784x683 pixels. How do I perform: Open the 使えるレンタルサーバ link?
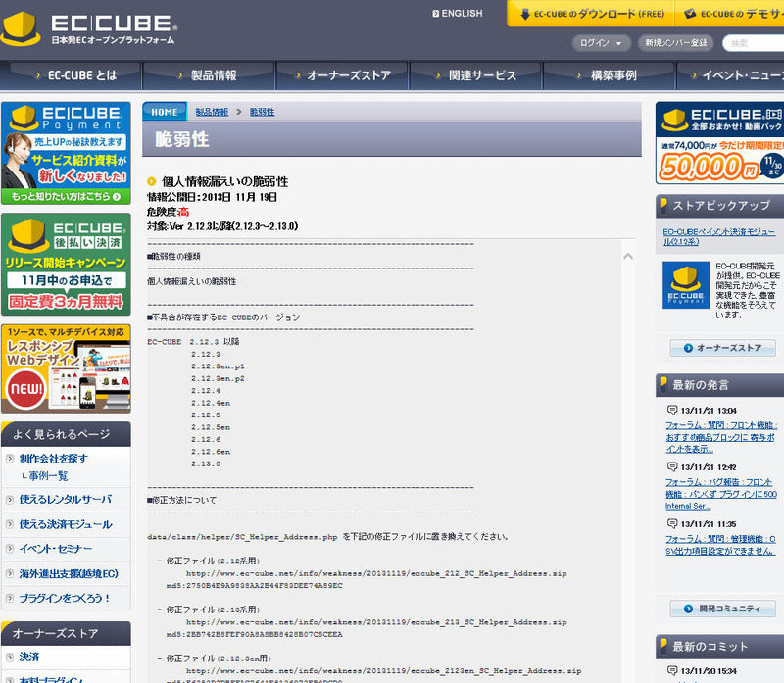tap(65, 500)
